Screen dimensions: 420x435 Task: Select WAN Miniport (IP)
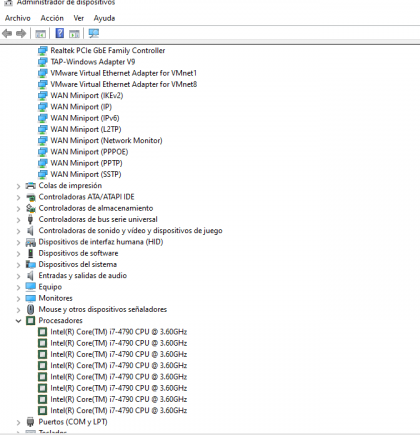[x=81, y=107]
